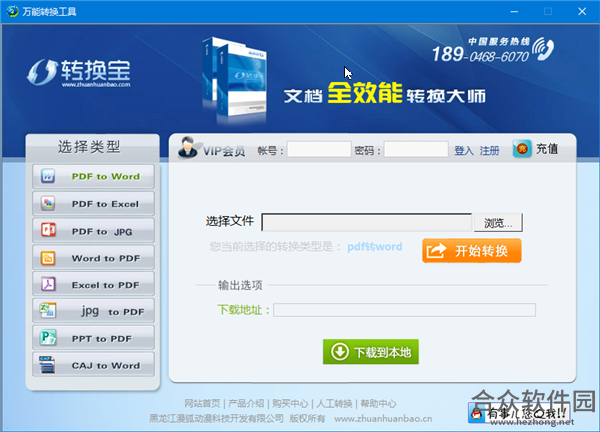This screenshot has width=600, height=432.
Task: Open the 帮助中心 link
Action: coord(378,403)
